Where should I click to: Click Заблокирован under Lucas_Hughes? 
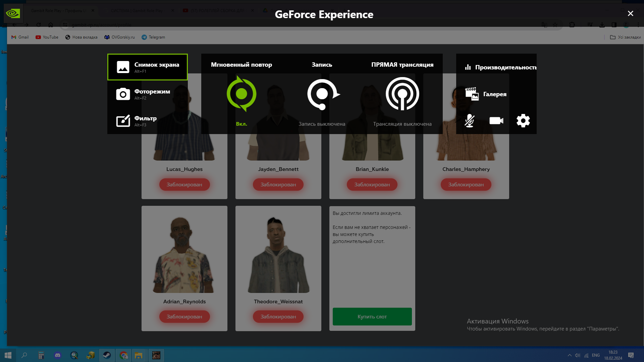coord(184,184)
